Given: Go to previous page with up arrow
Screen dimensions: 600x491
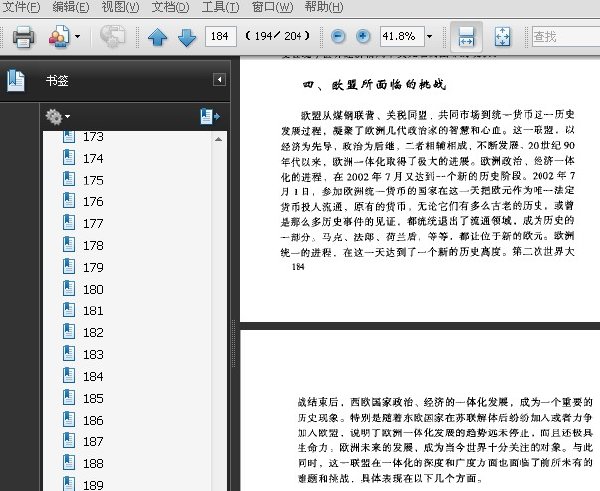Looking at the screenshot, I should point(157,38).
